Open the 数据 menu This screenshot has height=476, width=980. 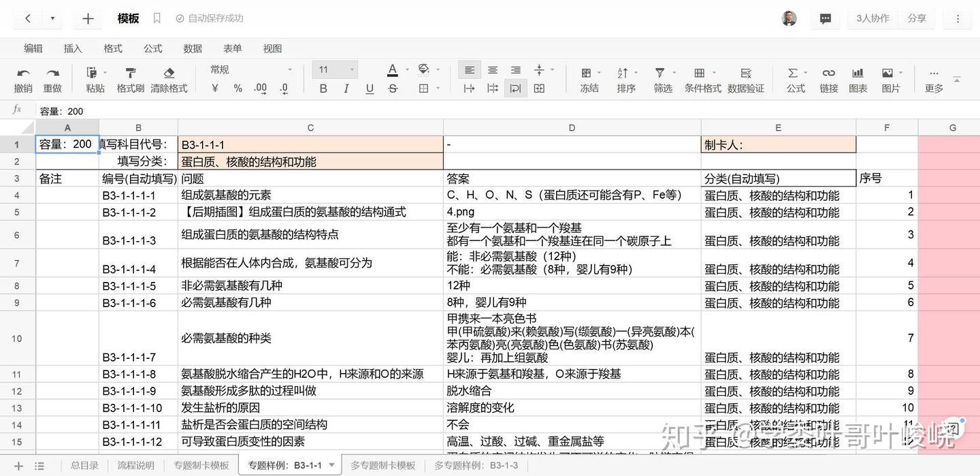pyautogui.click(x=193, y=48)
